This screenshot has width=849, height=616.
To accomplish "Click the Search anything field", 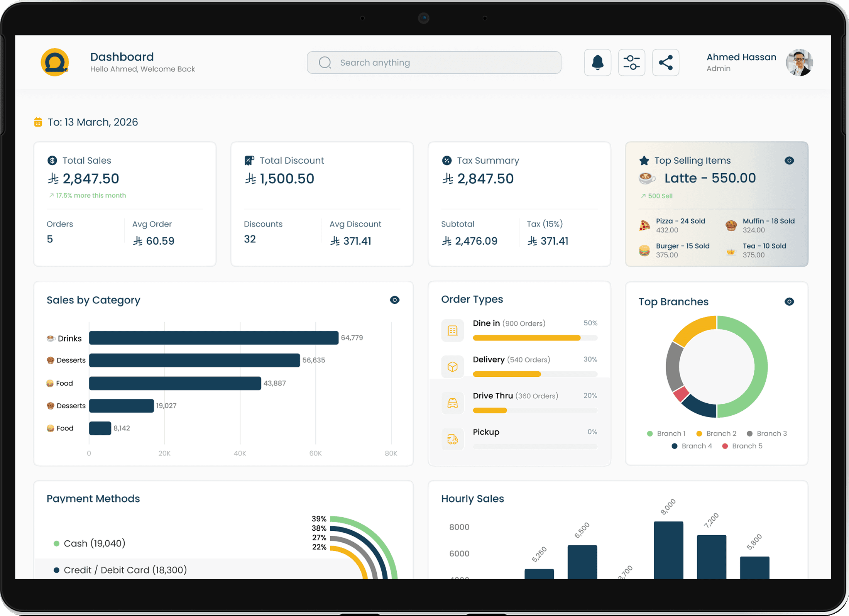I will pos(434,63).
